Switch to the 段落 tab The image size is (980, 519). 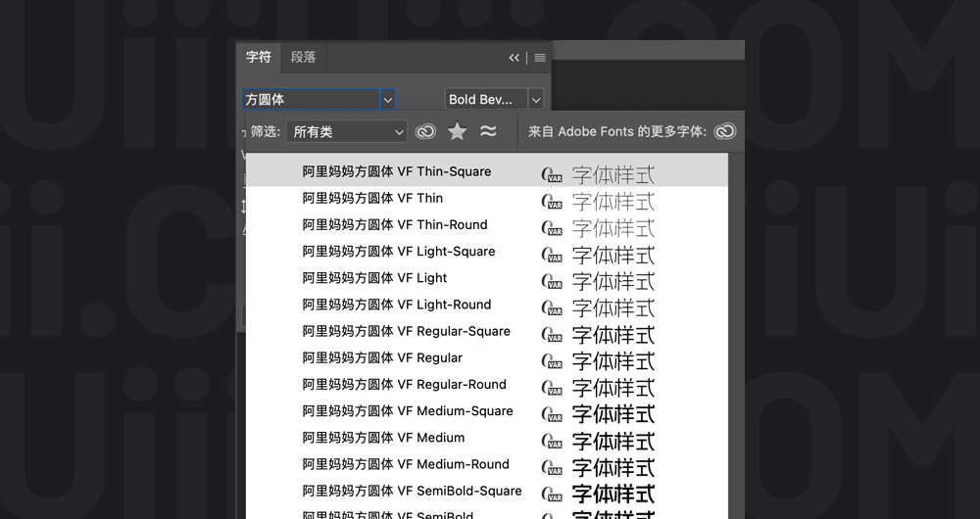click(x=304, y=58)
